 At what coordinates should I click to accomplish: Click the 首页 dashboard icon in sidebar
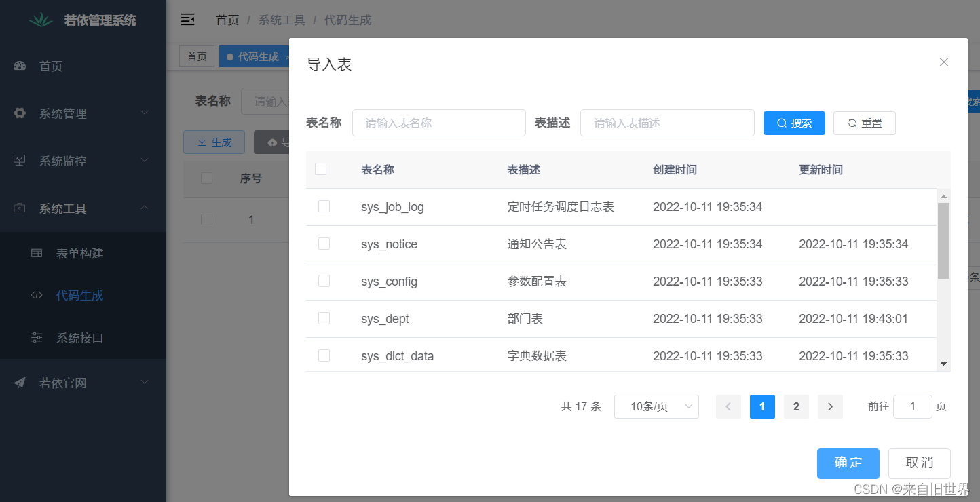(x=19, y=65)
